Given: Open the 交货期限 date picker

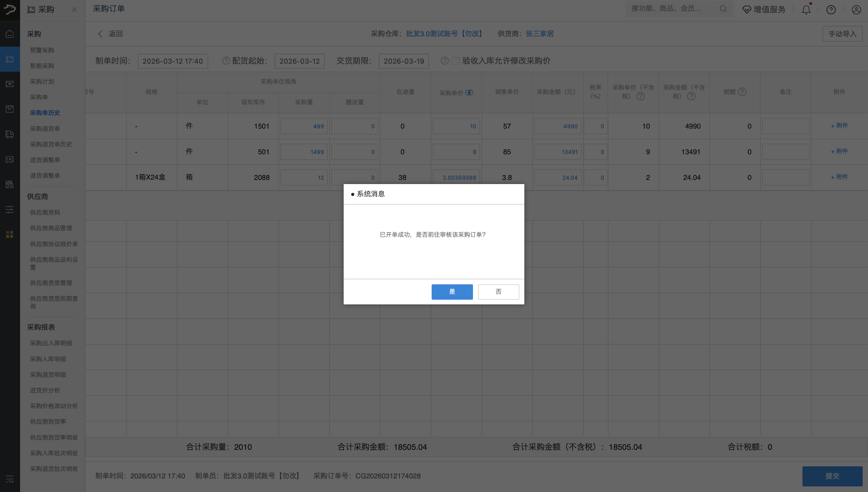Looking at the screenshot, I should [403, 61].
